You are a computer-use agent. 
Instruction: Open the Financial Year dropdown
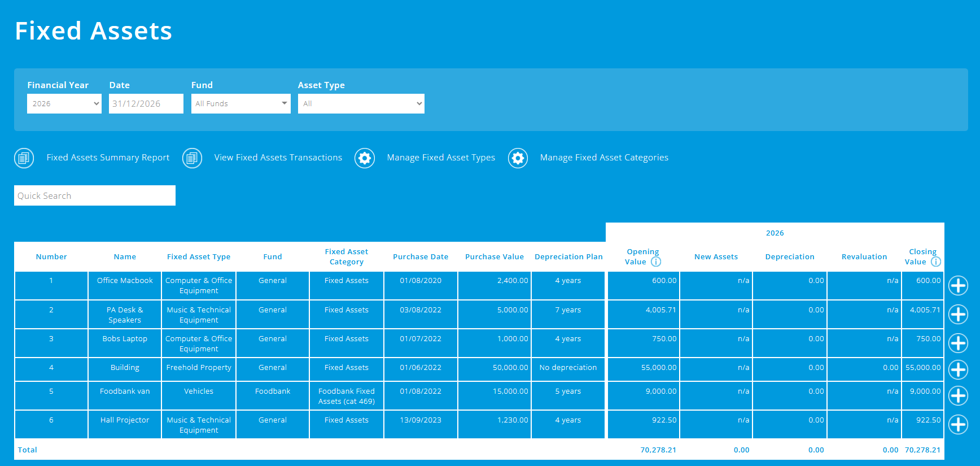tap(64, 103)
